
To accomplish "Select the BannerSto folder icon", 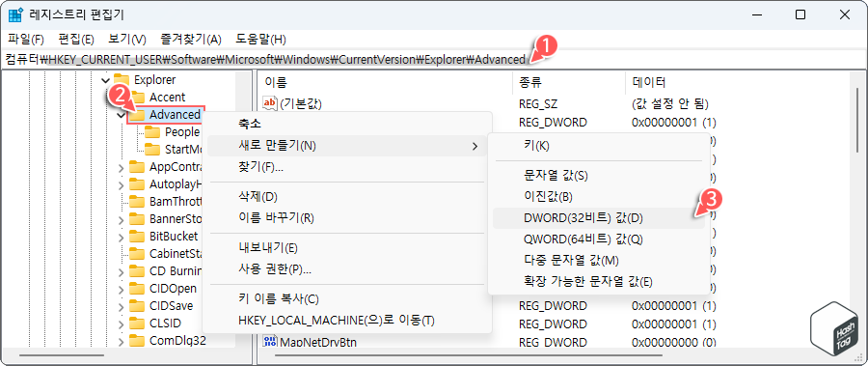I will (x=137, y=218).
